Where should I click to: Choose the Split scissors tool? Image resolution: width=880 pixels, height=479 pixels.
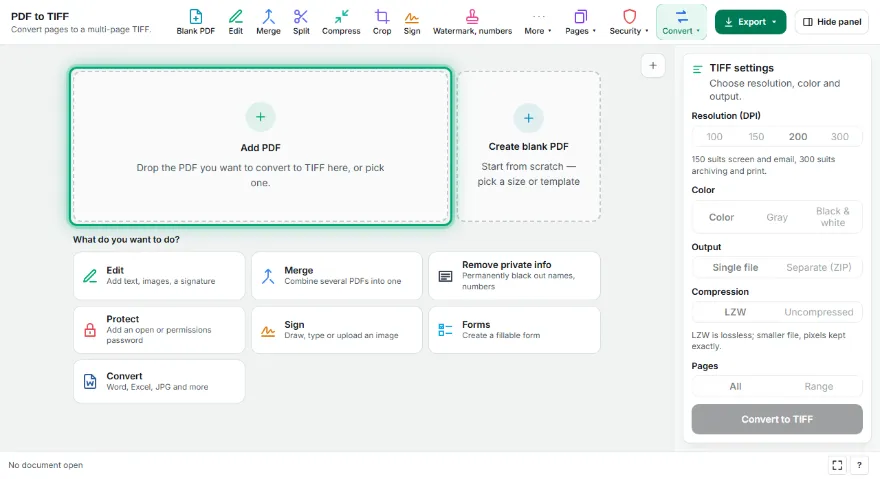pos(301,22)
